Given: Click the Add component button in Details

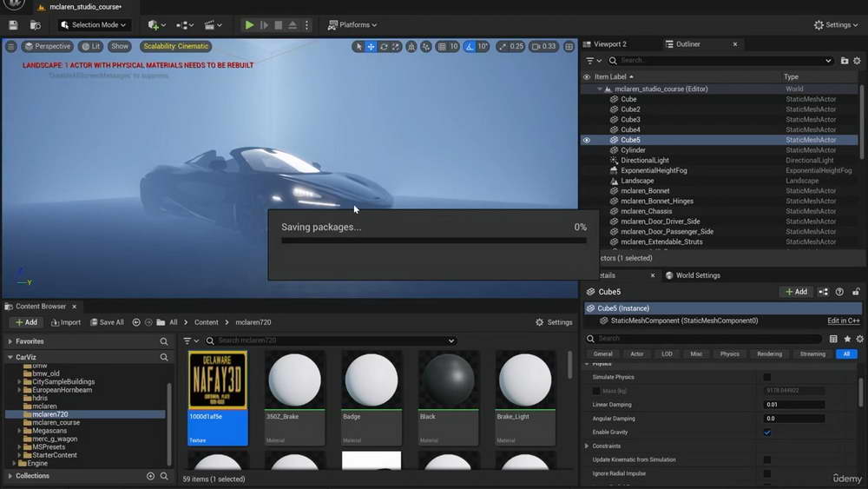Looking at the screenshot, I should pos(796,292).
